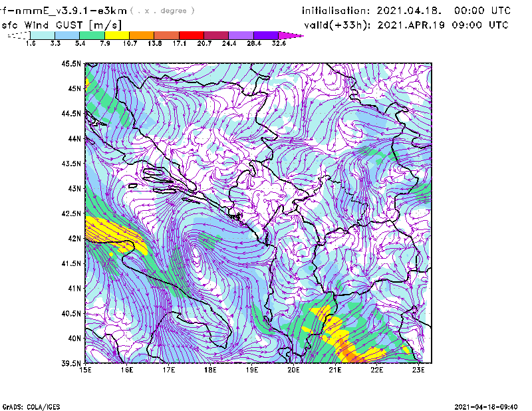532x411 pixels.
Task: Click the 42N latitude axis label
Action: [74, 238]
